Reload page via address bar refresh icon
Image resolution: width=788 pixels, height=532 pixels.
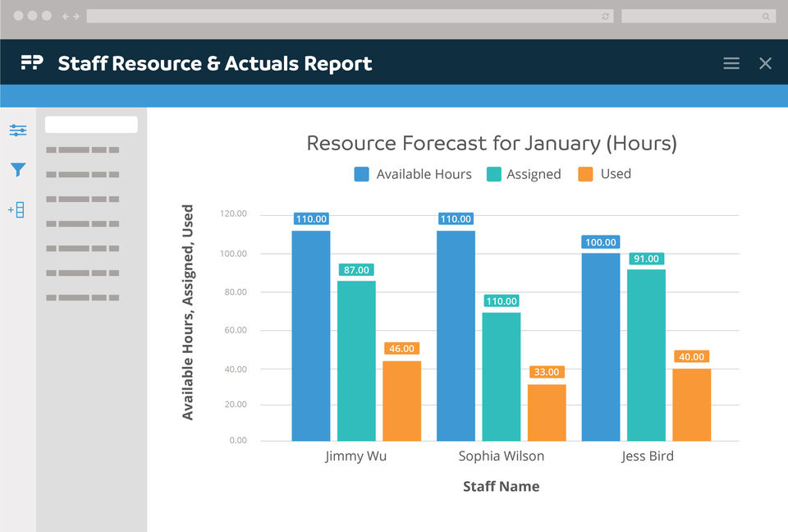[606, 16]
